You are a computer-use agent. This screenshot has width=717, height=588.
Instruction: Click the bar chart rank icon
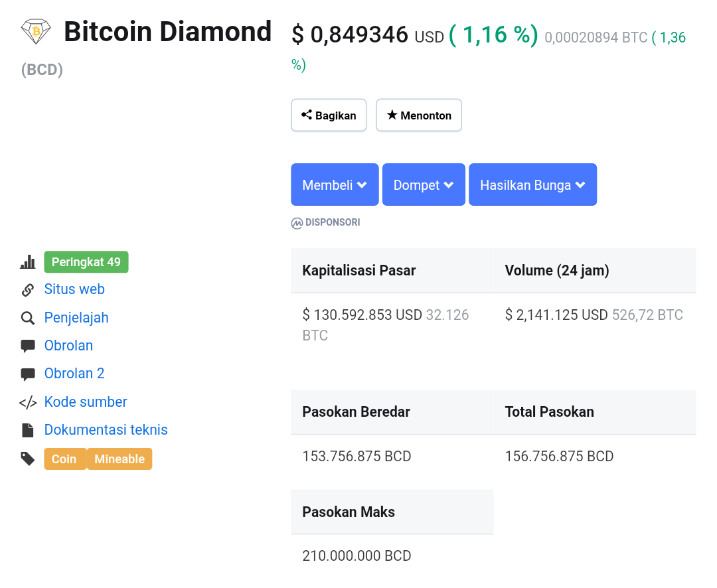click(28, 262)
